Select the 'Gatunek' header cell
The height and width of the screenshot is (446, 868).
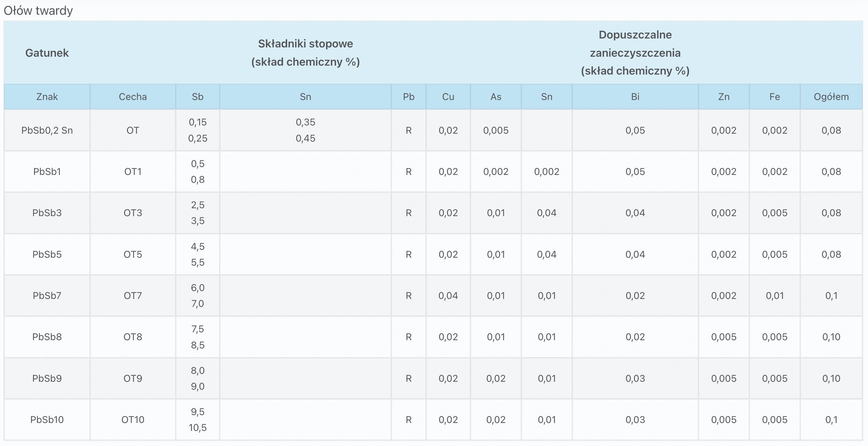point(47,53)
